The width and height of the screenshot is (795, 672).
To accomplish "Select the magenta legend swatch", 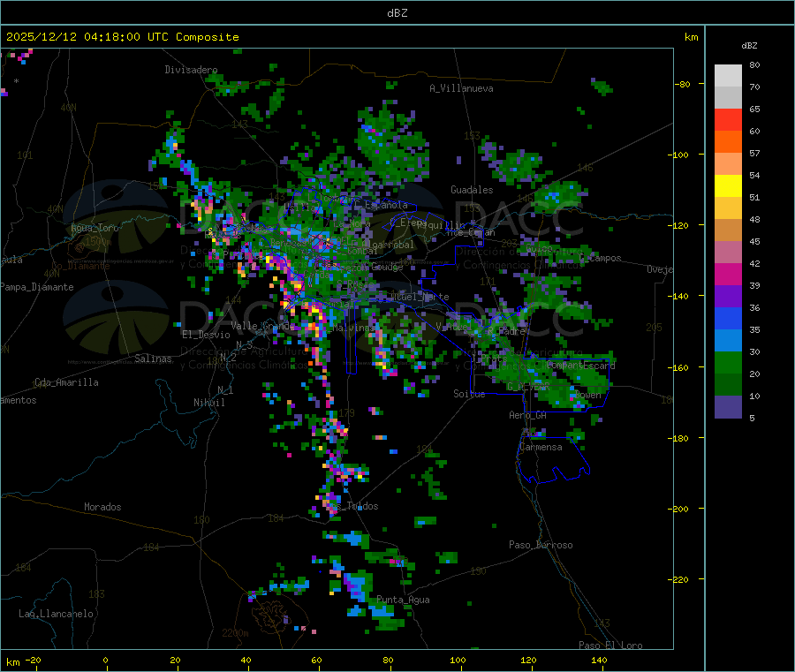I will [x=728, y=274].
